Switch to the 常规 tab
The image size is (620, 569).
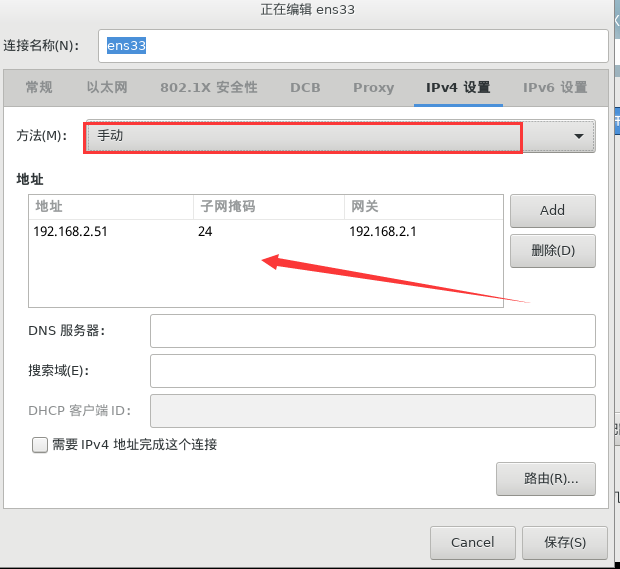pos(39,87)
